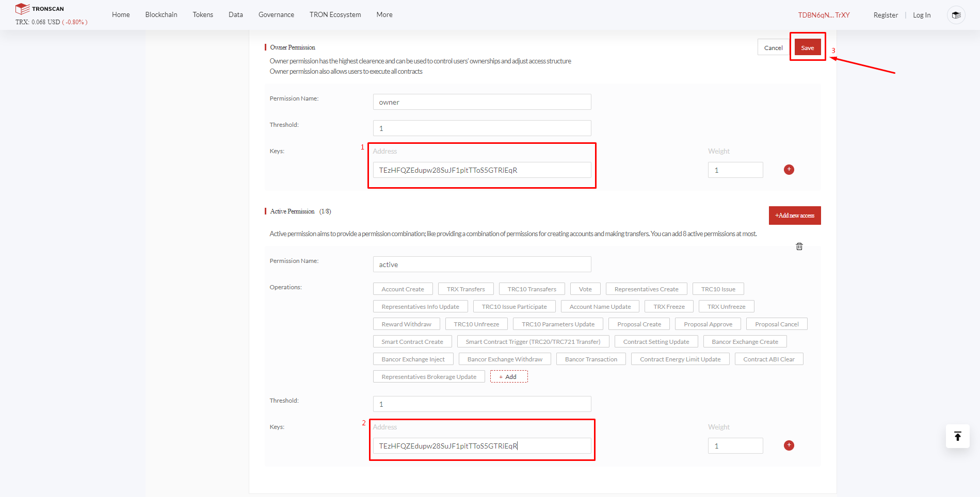Viewport: 980px width, 497px height.
Task: Click the 'Active Permission' section heading
Action: pyautogui.click(x=292, y=211)
